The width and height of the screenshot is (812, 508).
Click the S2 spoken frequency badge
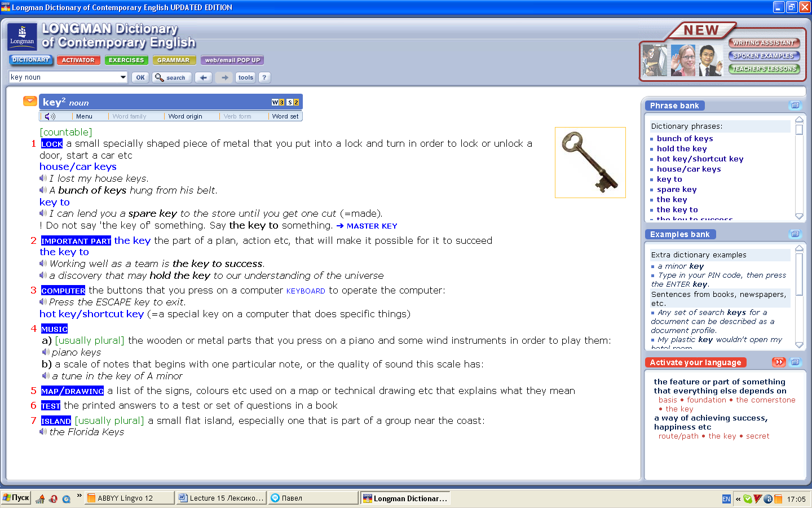tap(293, 102)
